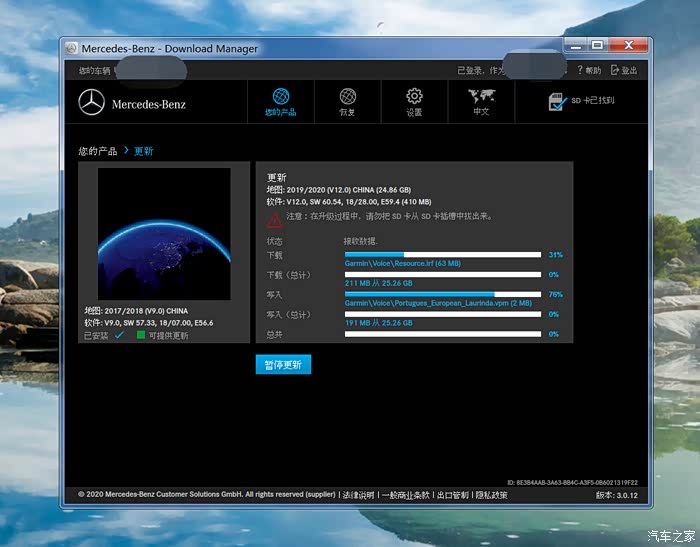Click the 帮助 help question mark icon
Image resolution: width=700 pixels, height=547 pixels.
(580, 71)
